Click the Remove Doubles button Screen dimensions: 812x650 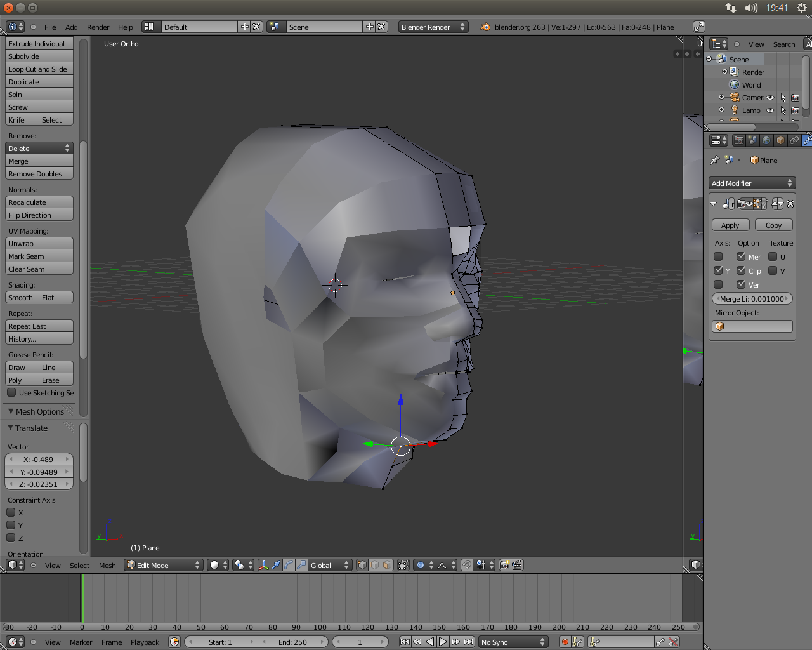tap(39, 174)
